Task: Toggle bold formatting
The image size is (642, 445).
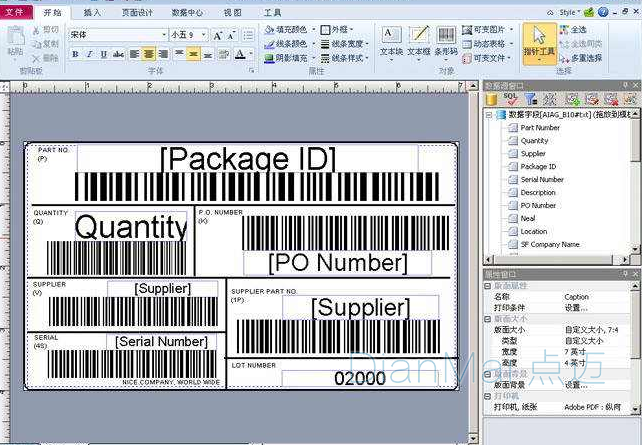Action: click(x=76, y=53)
